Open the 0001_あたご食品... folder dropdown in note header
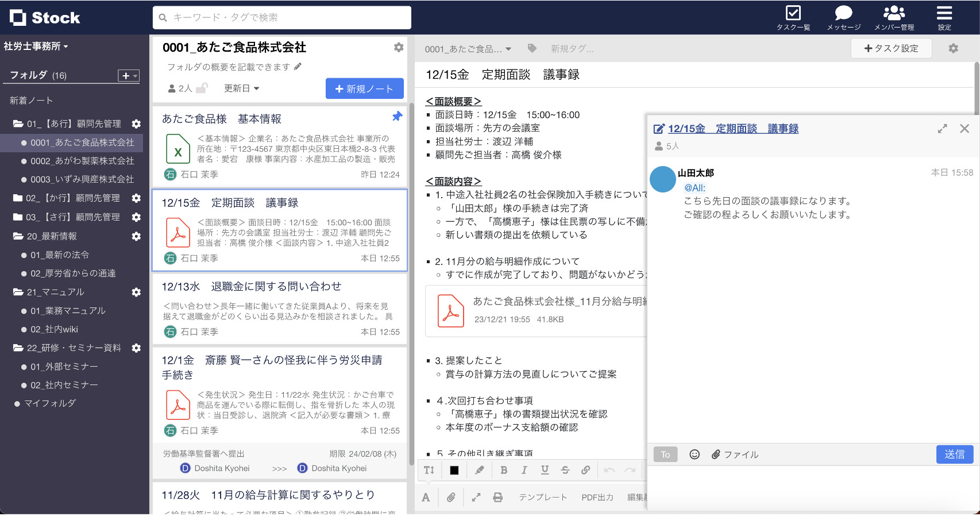The width and height of the screenshot is (980, 516). coord(468,49)
